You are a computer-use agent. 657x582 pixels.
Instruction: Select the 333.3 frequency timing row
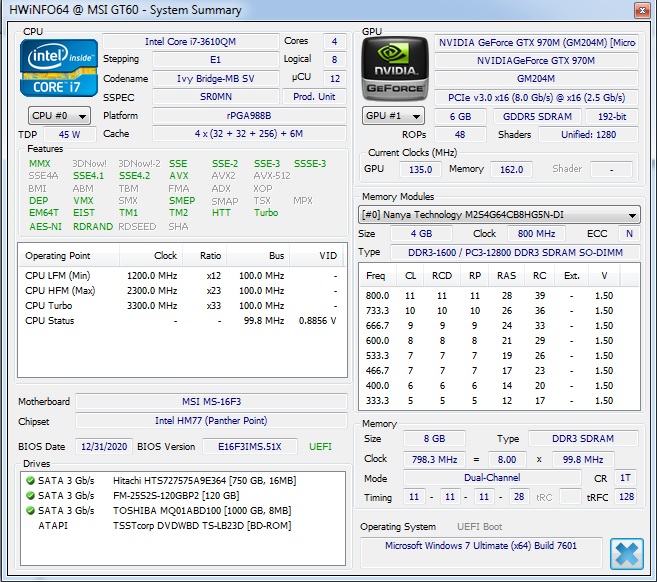499,401
